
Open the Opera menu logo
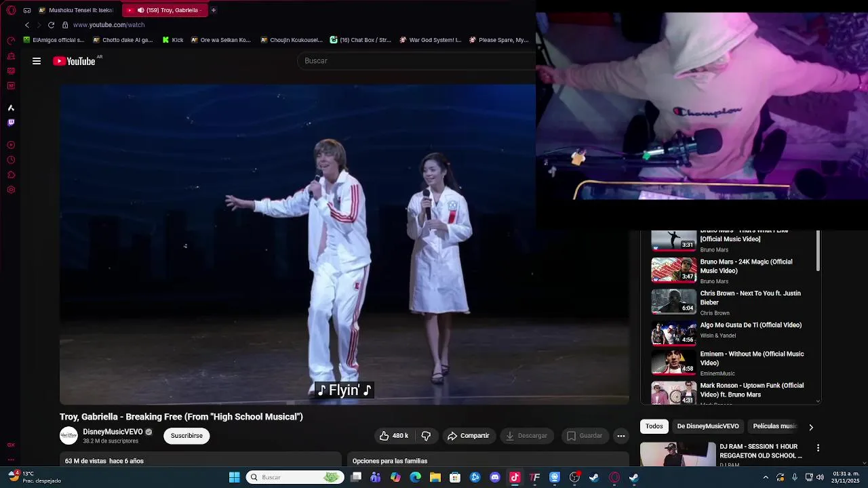point(11,10)
